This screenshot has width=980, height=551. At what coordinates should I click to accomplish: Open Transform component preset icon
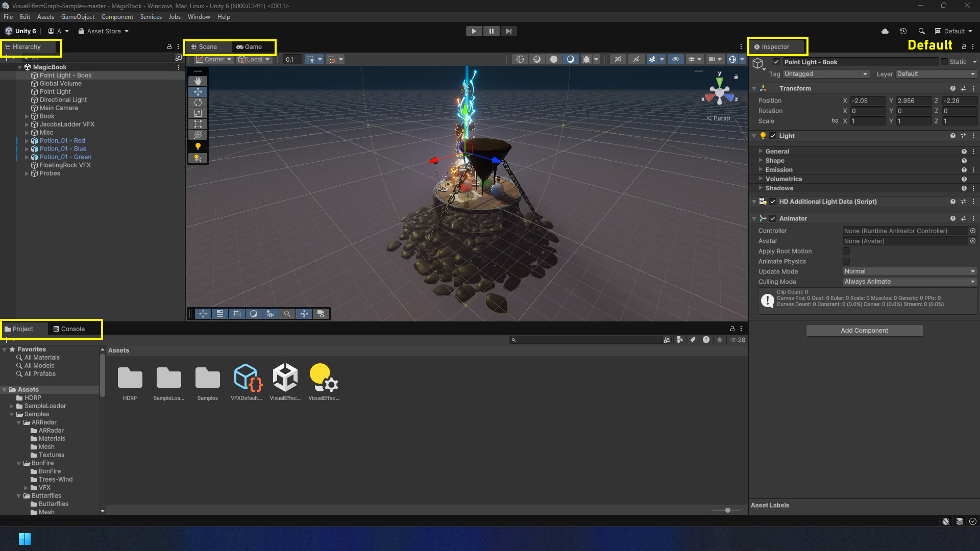tap(963, 88)
